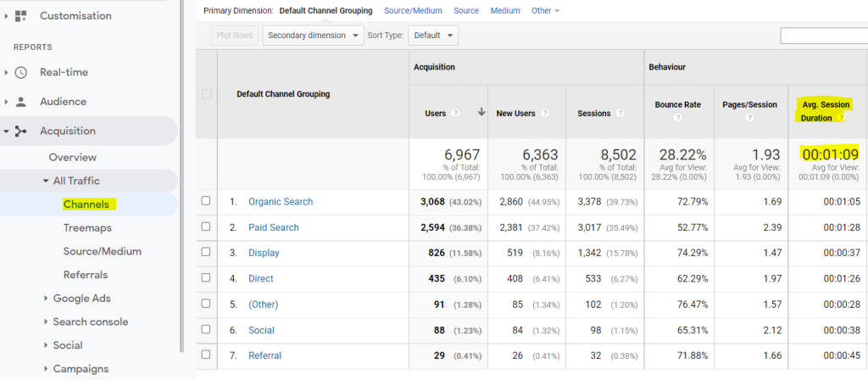This screenshot has height=380, width=868.
Task: Switch primary dimension to Medium
Action: [505, 10]
